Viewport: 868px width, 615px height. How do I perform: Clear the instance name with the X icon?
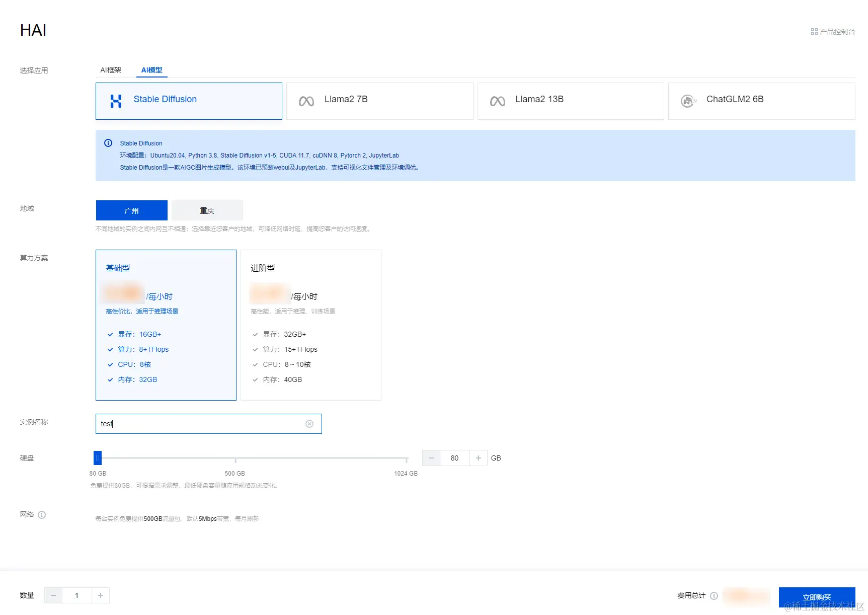click(x=309, y=424)
